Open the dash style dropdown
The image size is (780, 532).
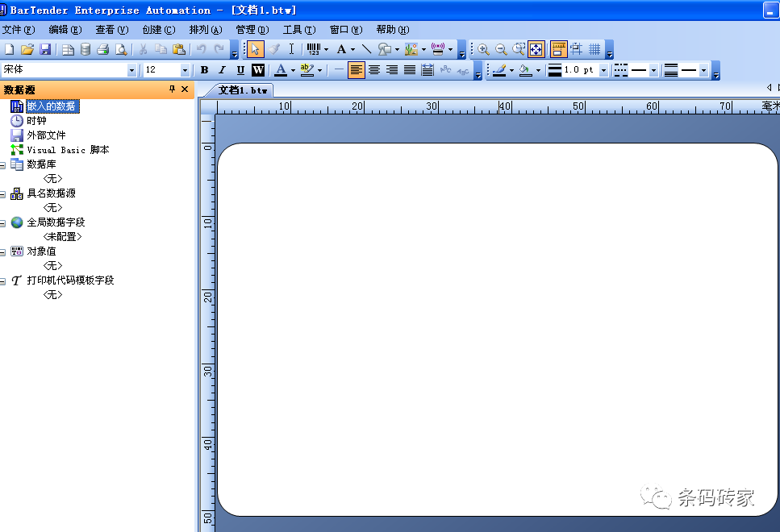tap(653, 70)
